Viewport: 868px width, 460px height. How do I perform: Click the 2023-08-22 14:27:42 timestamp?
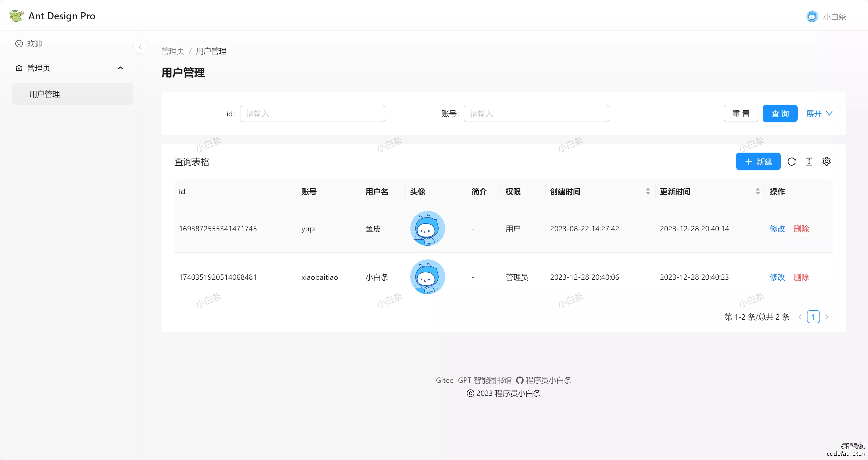(x=584, y=229)
